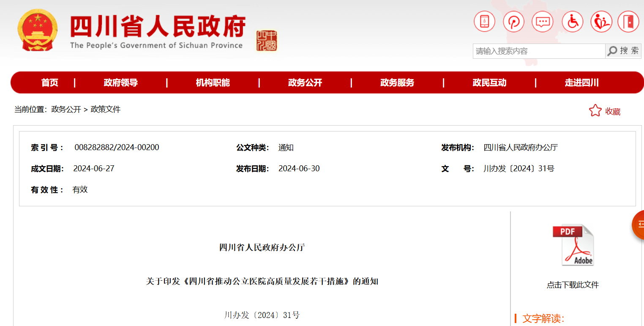Click the 政策文件 breadcrumb link
Viewport: 644px width, 326px height.
[x=106, y=110]
